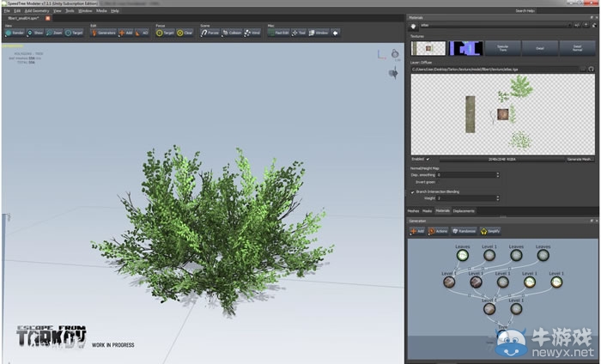Open Actions in the Generation panel
The height and width of the screenshot is (364, 601).
[x=438, y=231]
